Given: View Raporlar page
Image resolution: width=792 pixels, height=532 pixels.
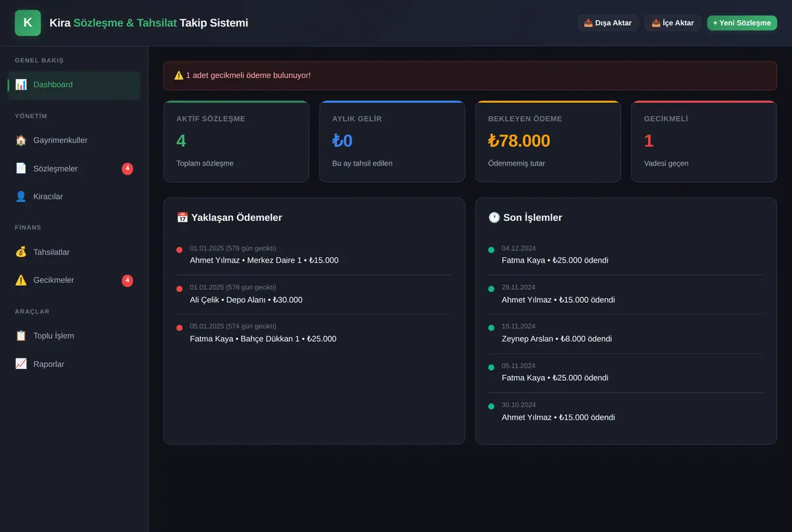Looking at the screenshot, I should tap(74, 364).
